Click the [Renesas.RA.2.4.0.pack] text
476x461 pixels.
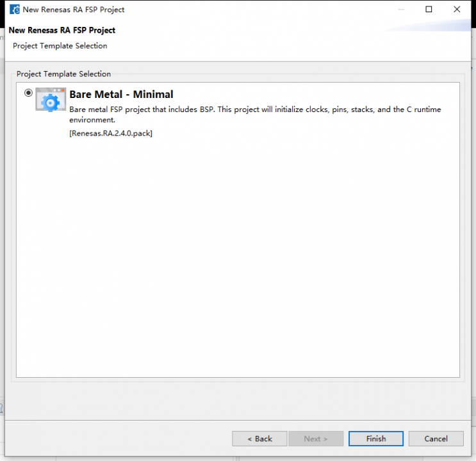click(x=111, y=133)
